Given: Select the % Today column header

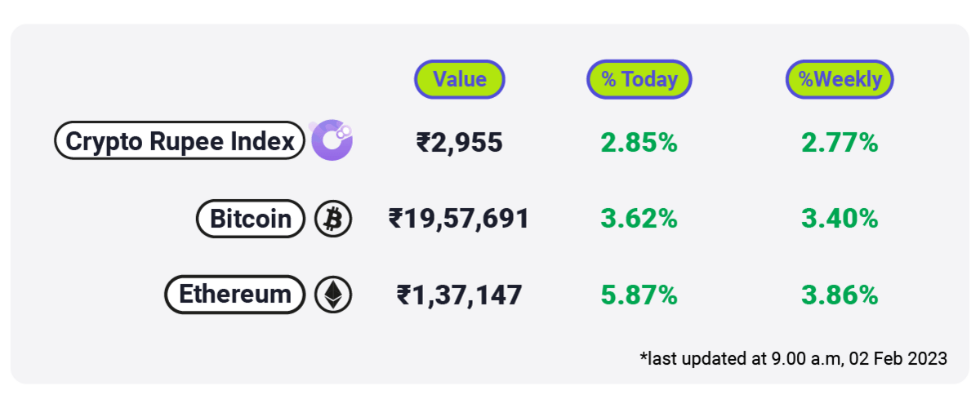Looking at the screenshot, I should [639, 79].
